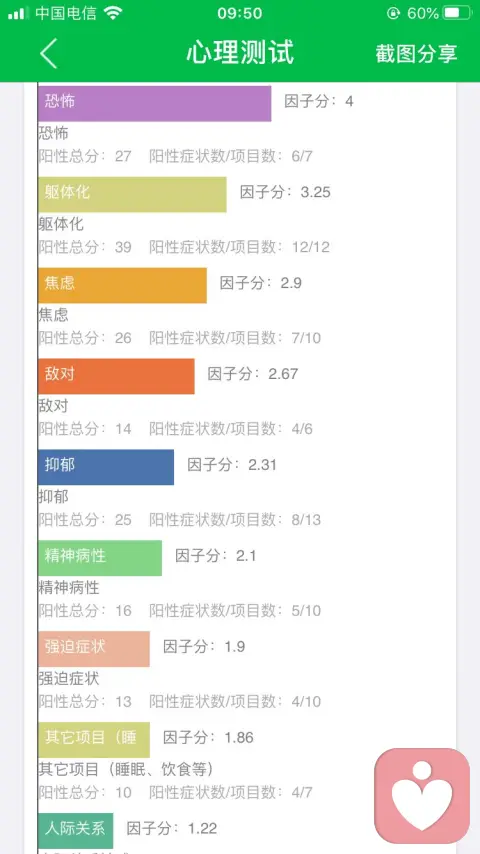Tap 因子分: 4 score for 恐怖
The image size is (480, 854).
319,101
